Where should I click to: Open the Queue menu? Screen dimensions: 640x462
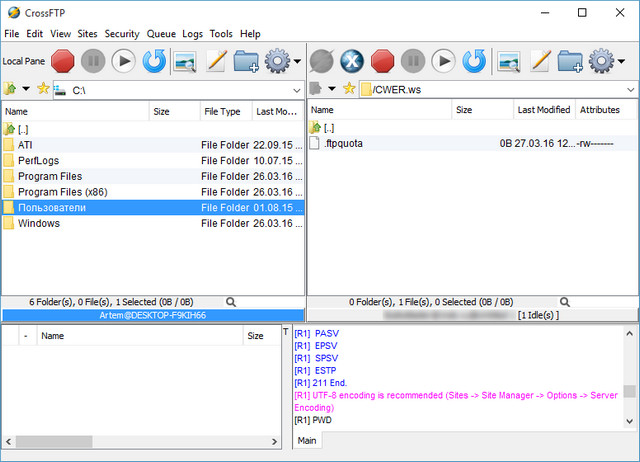click(x=162, y=34)
